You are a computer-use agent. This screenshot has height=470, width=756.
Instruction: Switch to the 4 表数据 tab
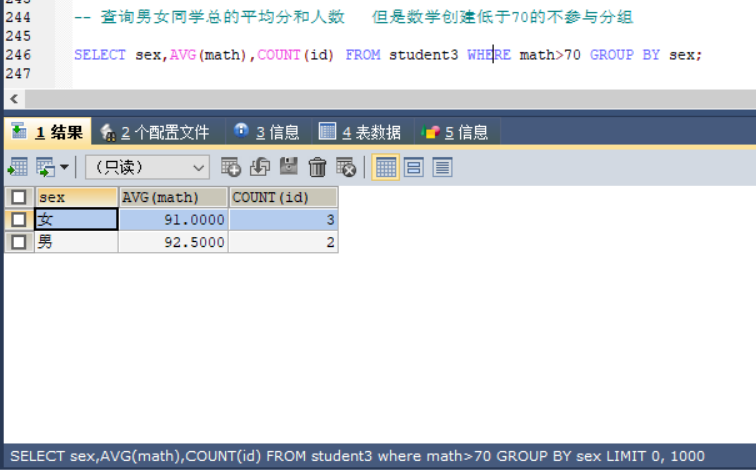[x=363, y=132]
